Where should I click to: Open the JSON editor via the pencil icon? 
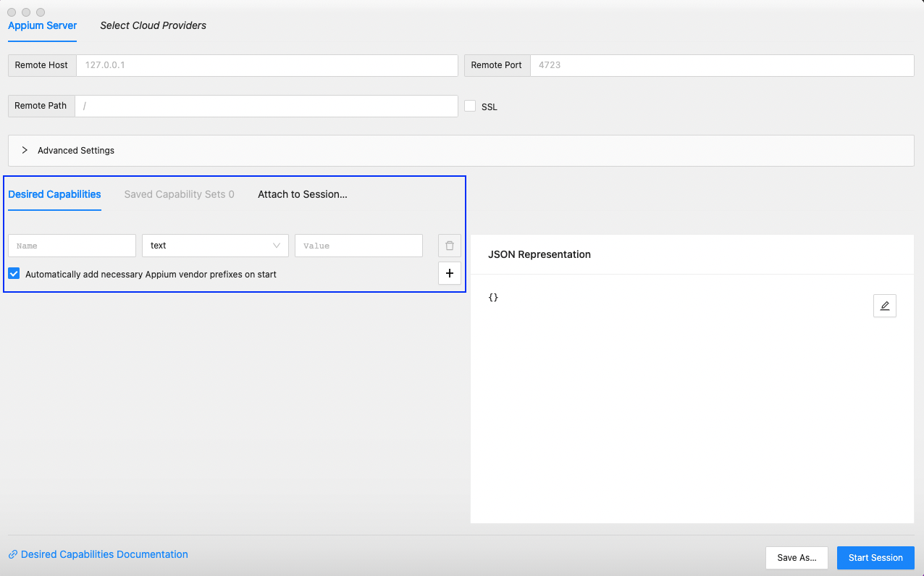click(884, 305)
